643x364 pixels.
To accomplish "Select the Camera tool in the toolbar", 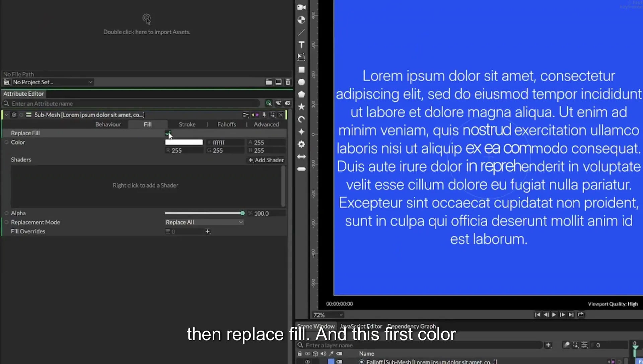I will (x=301, y=7).
